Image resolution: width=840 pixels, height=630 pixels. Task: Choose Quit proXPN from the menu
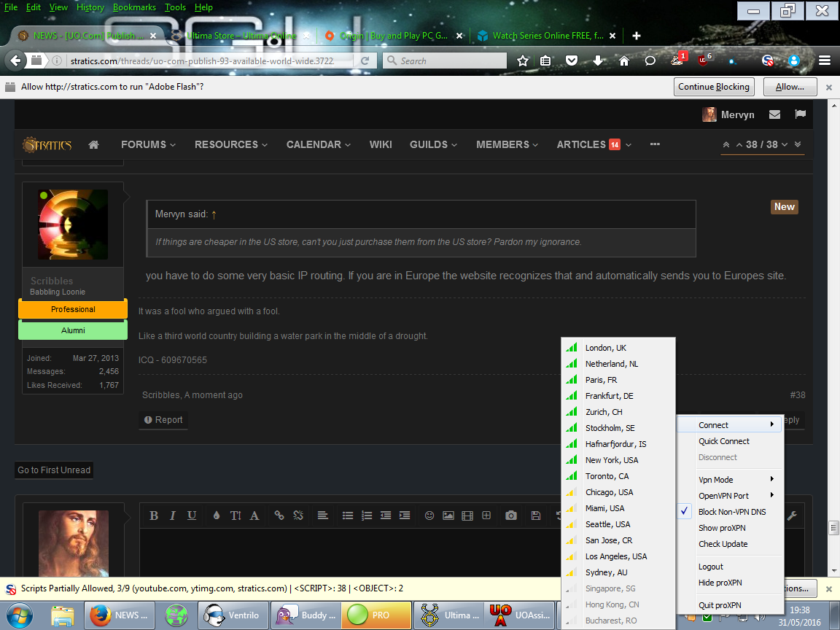(731, 604)
